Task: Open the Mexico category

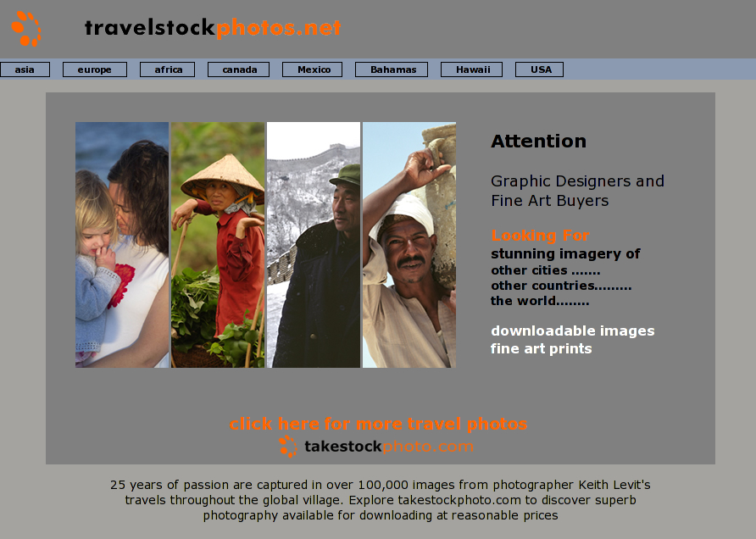Action: coord(313,69)
